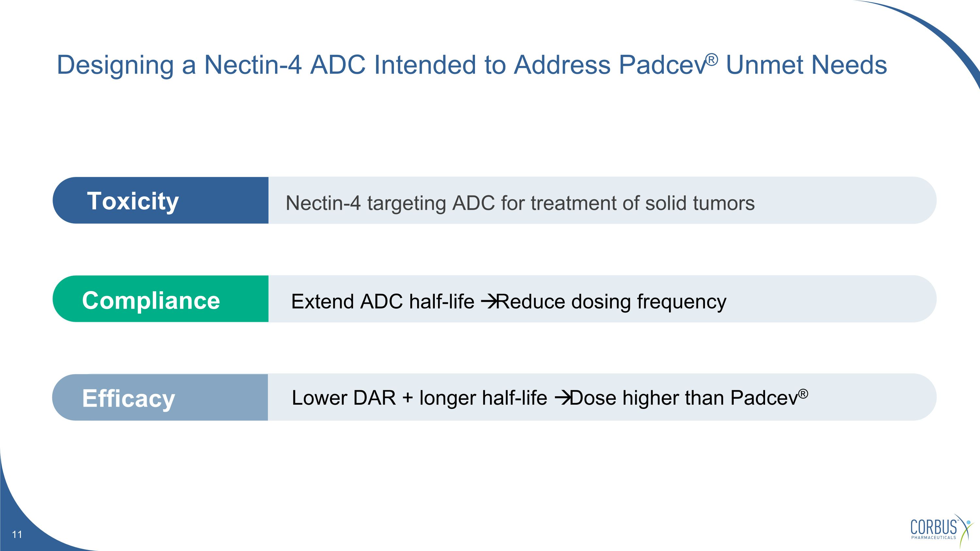Click the word 'PHARMACEUTICALS' under the Corbus logo
Viewport: 980px width, 551px height.
click(x=934, y=537)
